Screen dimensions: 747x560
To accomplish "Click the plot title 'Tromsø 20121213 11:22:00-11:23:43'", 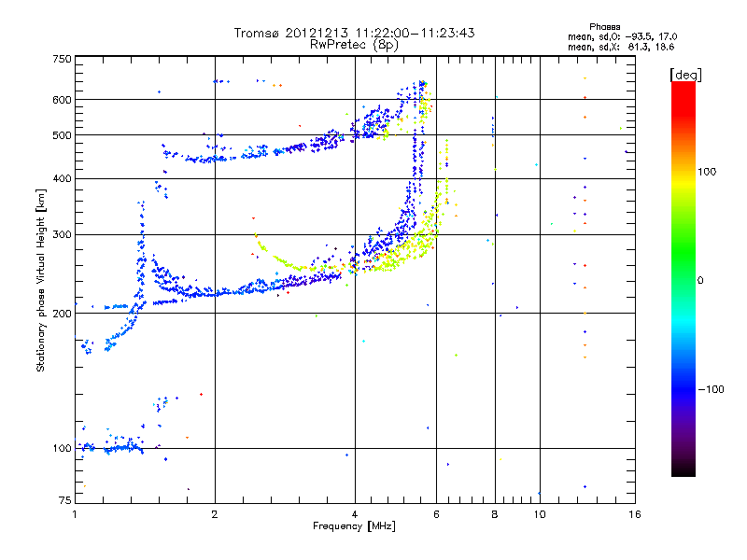I will 354,33.
